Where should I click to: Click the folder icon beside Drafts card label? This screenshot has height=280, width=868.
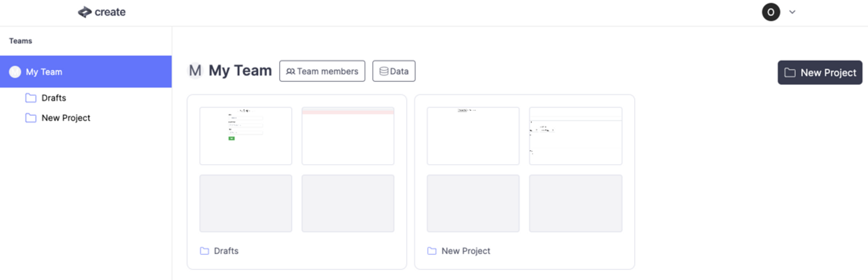click(x=204, y=251)
